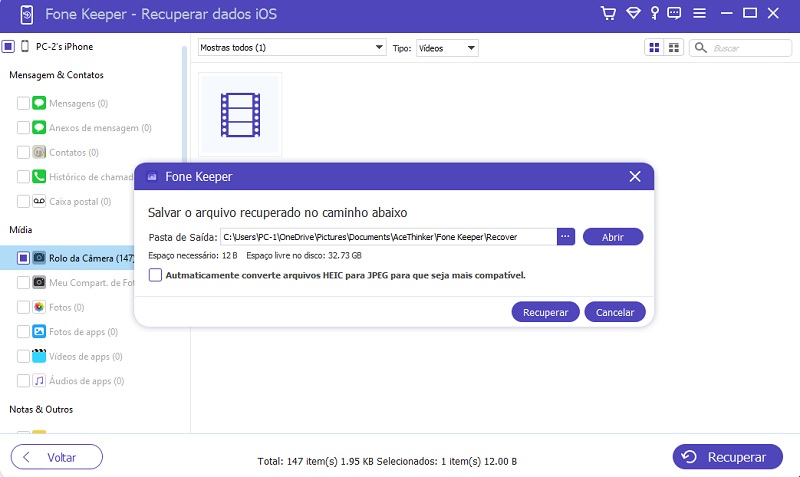The width and height of the screenshot is (800, 477).
Task: Switch to list detail view
Action: pos(674,48)
